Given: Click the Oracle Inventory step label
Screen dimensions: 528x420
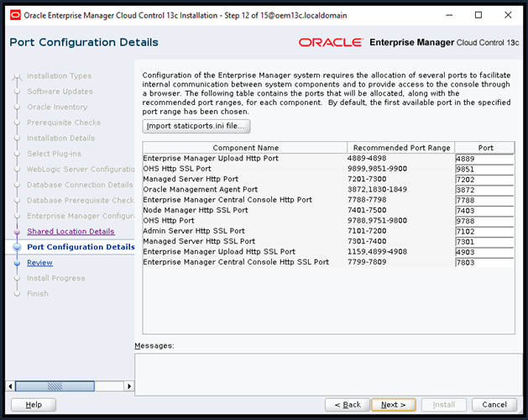Looking at the screenshot, I should tap(57, 108).
